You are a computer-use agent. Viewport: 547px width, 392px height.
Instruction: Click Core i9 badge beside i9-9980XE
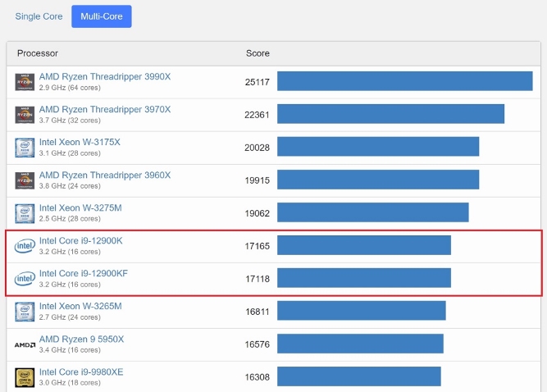pos(25,377)
